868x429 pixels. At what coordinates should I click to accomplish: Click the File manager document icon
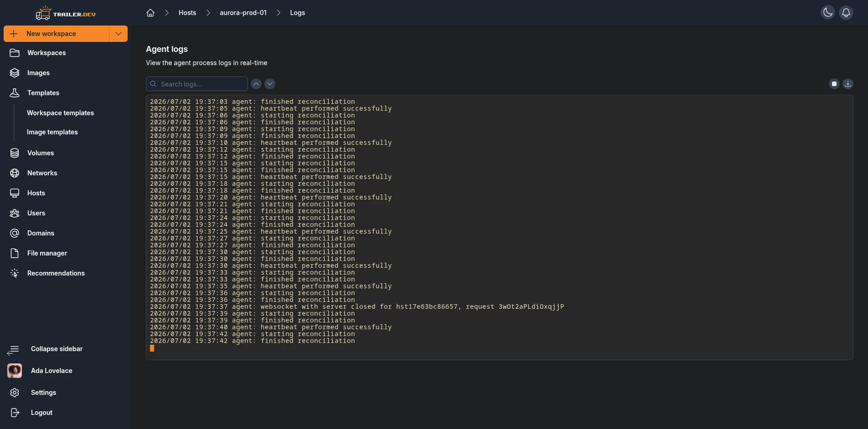(x=15, y=253)
